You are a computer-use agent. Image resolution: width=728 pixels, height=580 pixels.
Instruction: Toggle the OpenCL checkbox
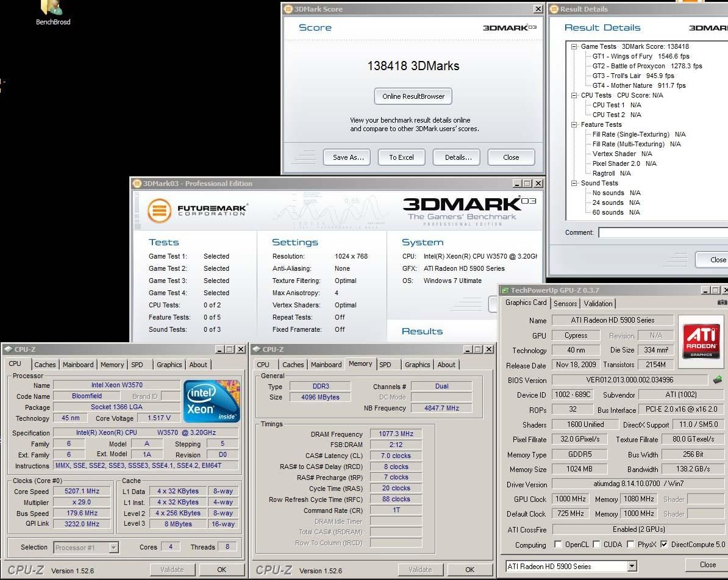point(558,544)
